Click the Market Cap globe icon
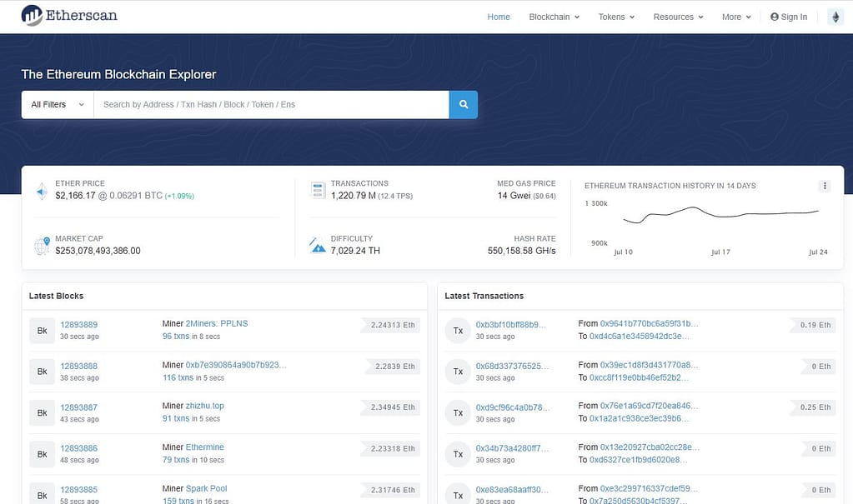The image size is (853, 504). [42, 246]
